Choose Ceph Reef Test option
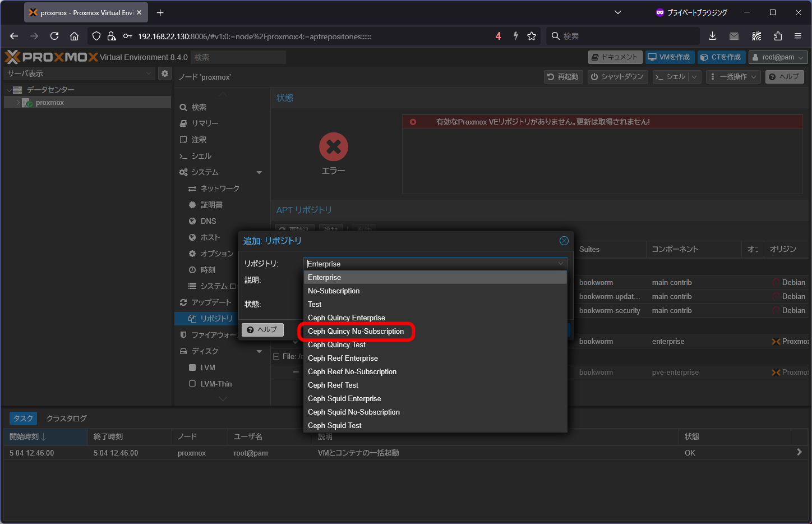812x524 pixels. point(435,385)
